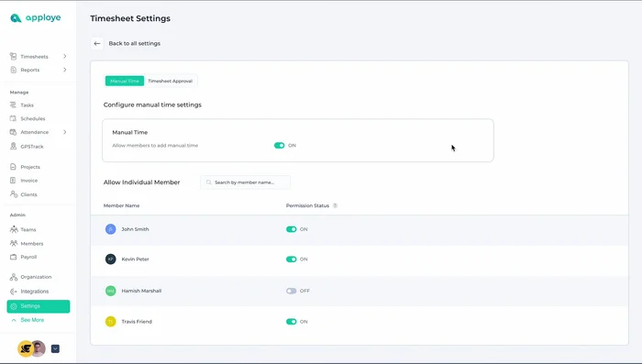Click the Hamish Marshall name

coord(141,291)
